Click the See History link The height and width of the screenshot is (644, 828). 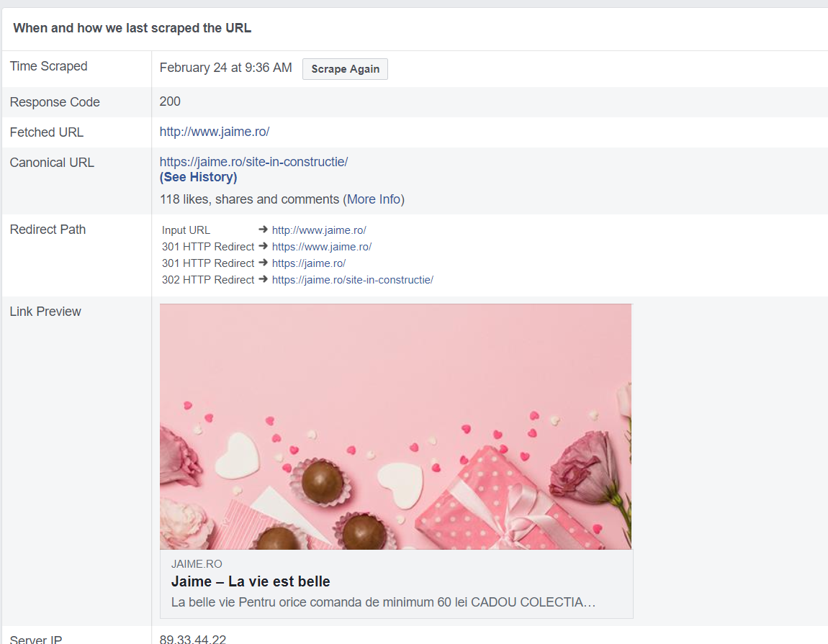coord(198,177)
